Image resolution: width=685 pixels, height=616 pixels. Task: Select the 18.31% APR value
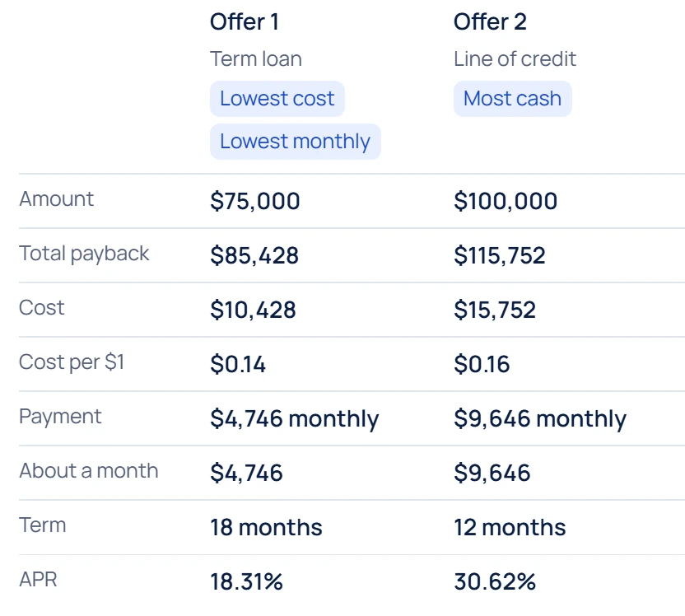(x=246, y=582)
